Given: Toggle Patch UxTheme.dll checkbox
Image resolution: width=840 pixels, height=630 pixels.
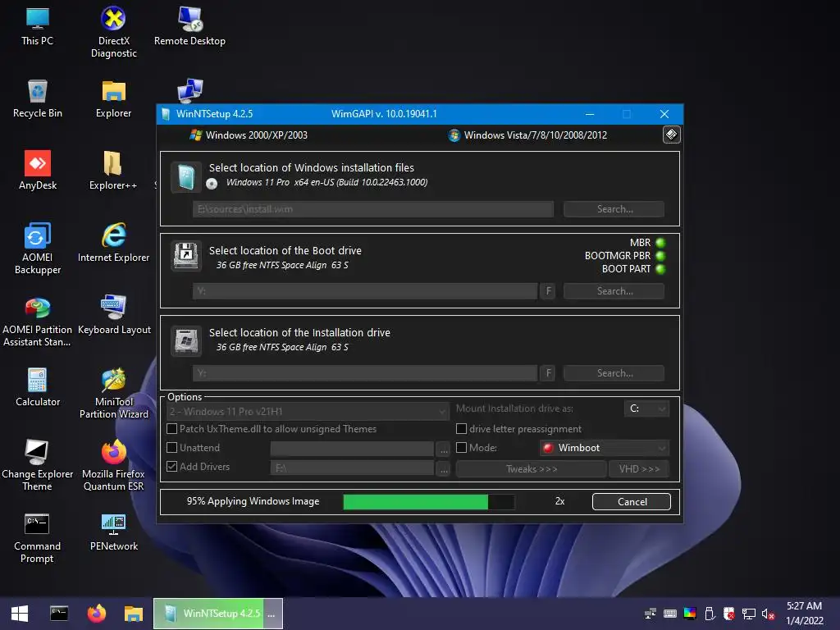Looking at the screenshot, I should tap(172, 428).
